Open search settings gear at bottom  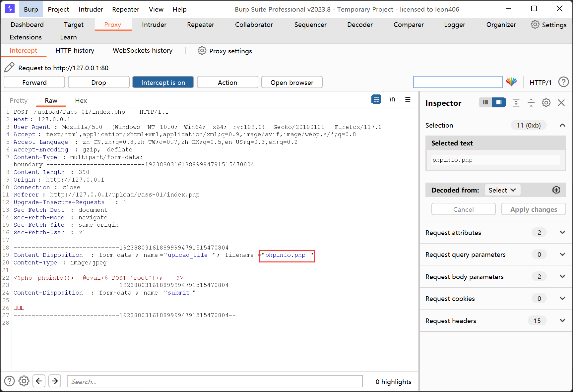[24, 381]
